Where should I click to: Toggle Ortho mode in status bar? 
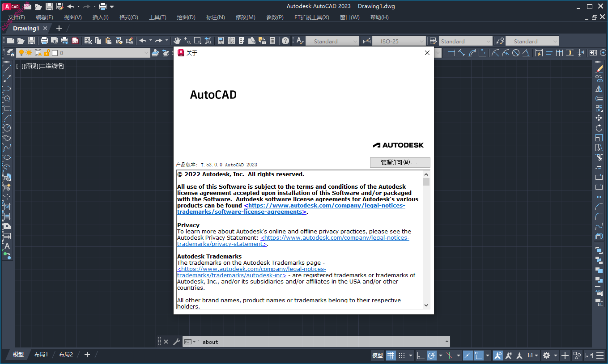pyautogui.click(x=421, y=356)
